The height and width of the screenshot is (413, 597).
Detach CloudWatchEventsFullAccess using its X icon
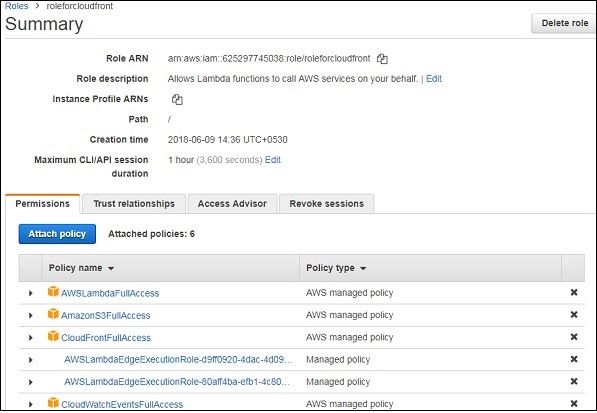tap(574, 403)
